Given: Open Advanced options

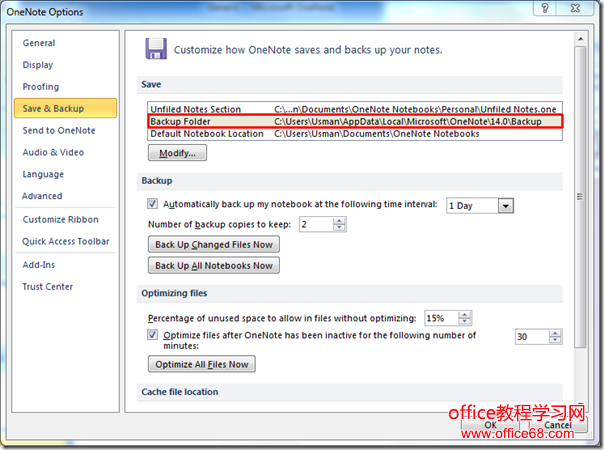Looking at the screenshot, I should click(42, 196).
